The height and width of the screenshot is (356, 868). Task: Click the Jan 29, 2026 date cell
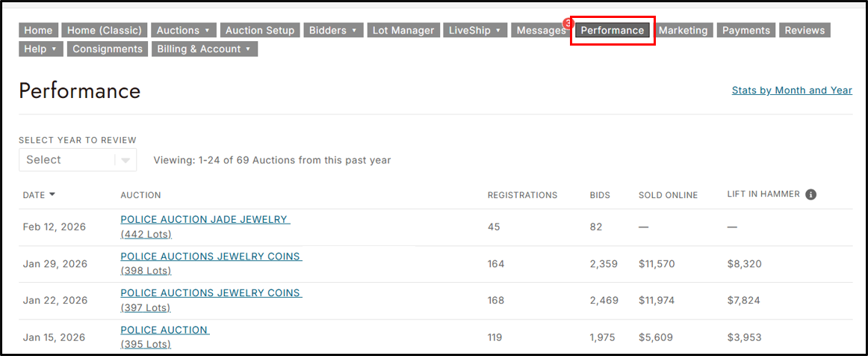coord(55,264)
